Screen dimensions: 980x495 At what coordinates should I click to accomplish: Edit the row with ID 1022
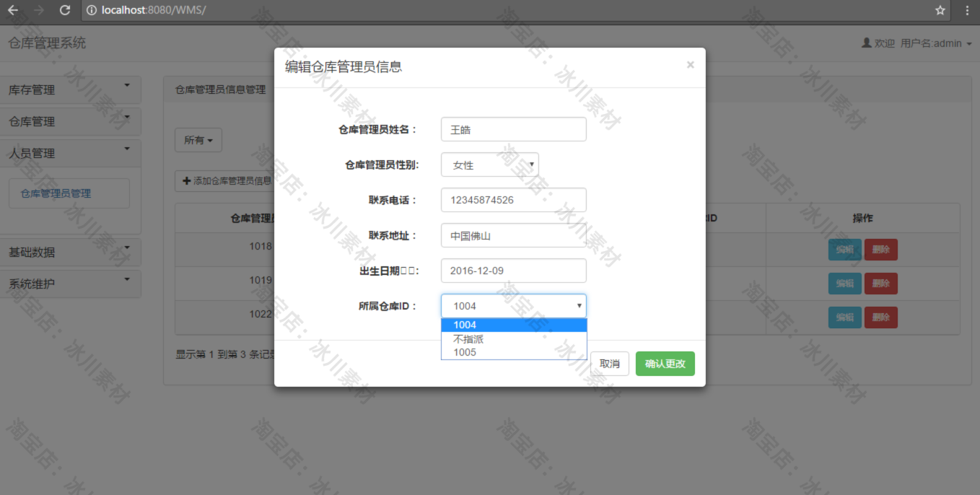[x=844, y=317]
